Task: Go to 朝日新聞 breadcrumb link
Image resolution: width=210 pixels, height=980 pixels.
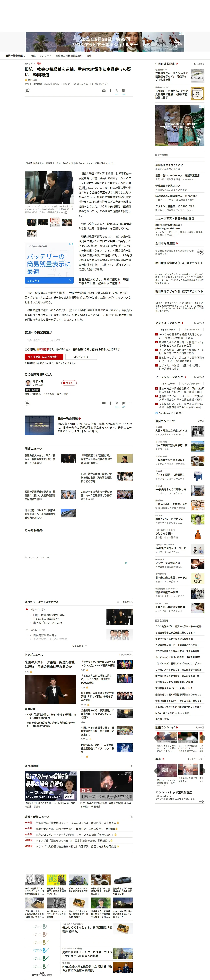Action: click(x=29, y=64)
